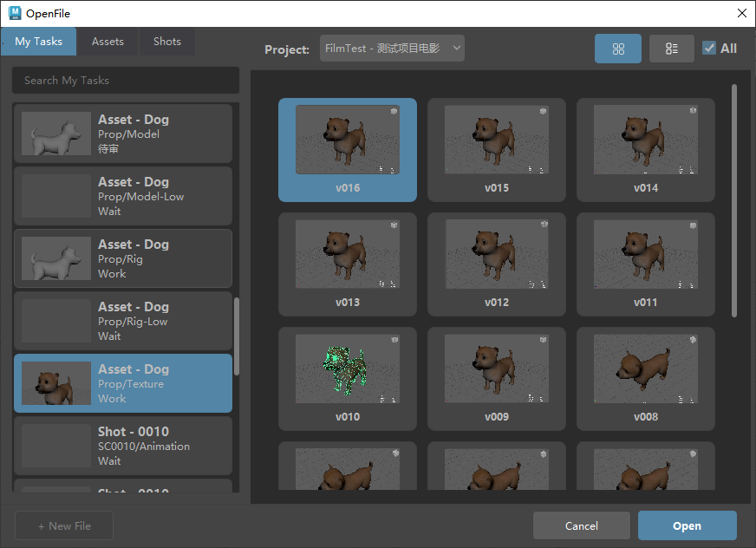Select version v015 thumbnail
756x548 pixels.
pos(497,150)
